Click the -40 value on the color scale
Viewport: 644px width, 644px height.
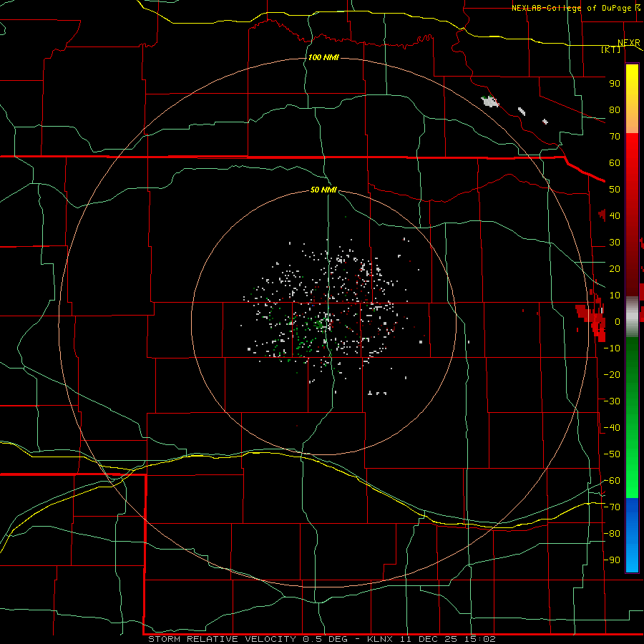tap(613, 428)
